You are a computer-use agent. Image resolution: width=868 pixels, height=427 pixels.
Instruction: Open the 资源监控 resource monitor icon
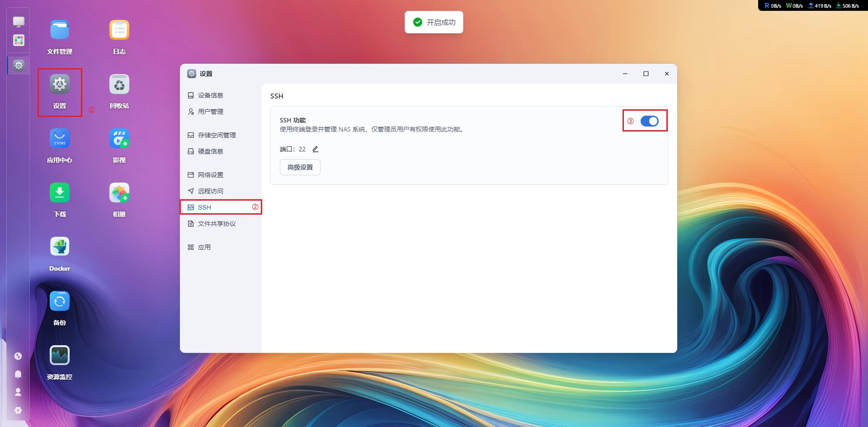[x=60, y=356]
